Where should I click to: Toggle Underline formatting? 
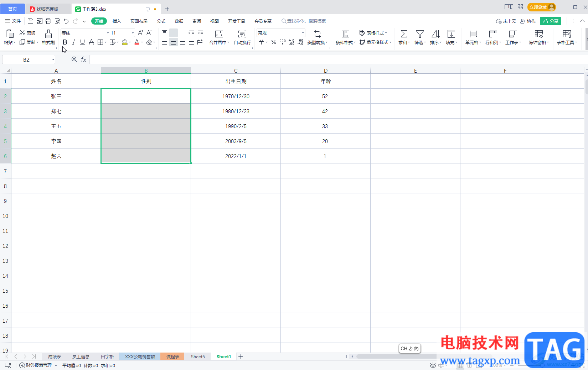point(82,42)
